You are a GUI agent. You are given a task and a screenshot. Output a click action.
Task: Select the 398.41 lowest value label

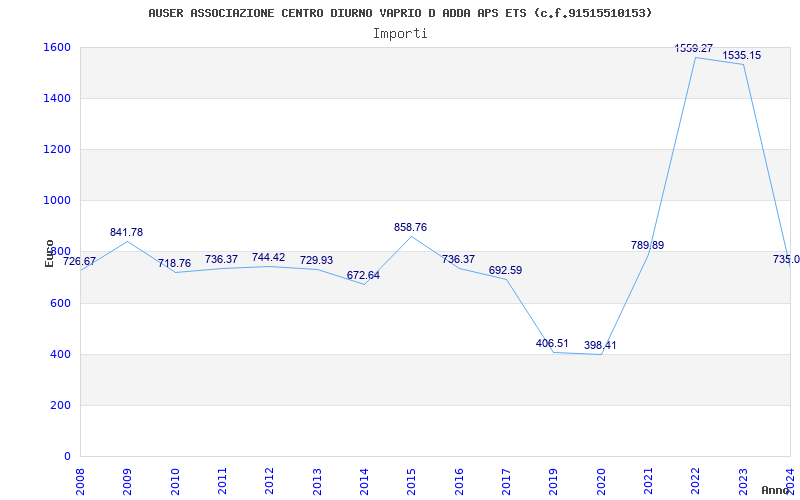(600, 345)
